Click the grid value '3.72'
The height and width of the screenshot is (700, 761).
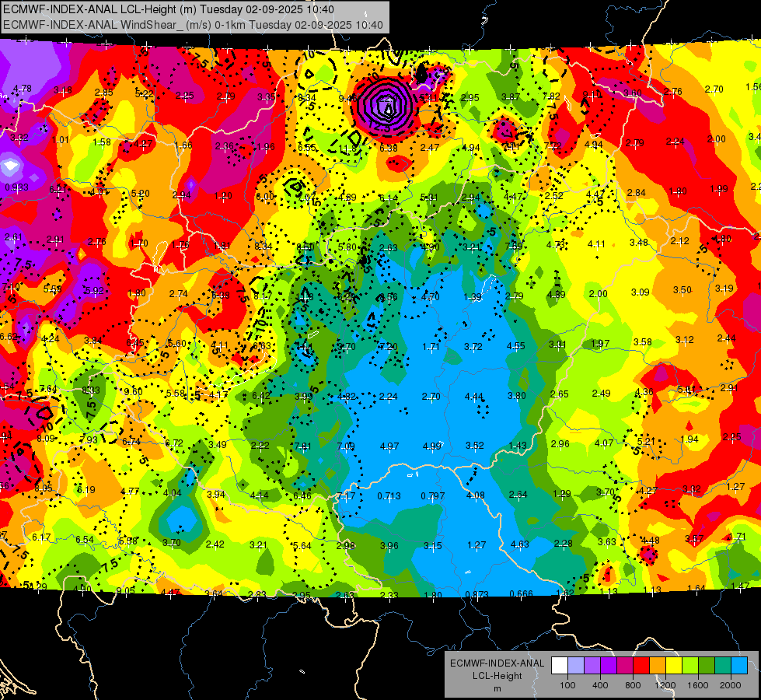(473, 346)
